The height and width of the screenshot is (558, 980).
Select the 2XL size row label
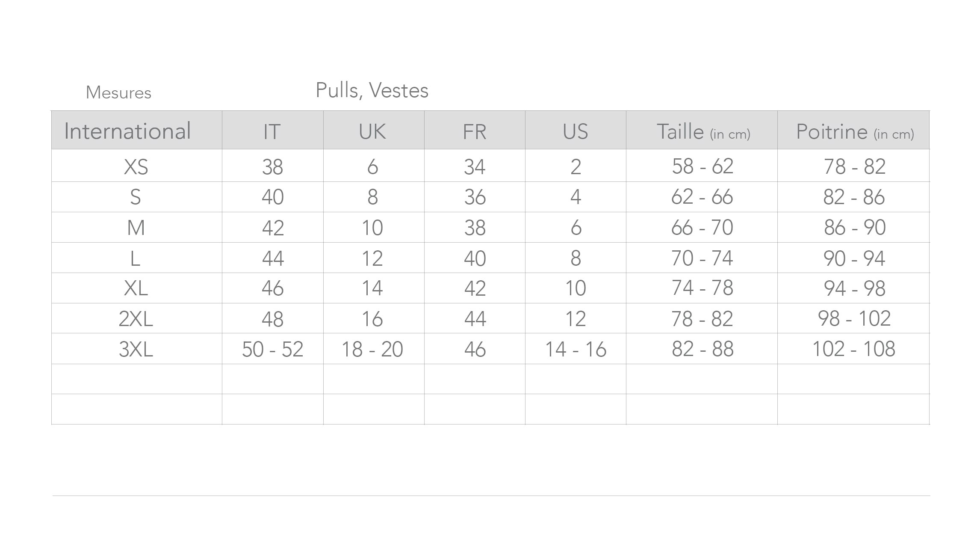(x=136, y=319)
